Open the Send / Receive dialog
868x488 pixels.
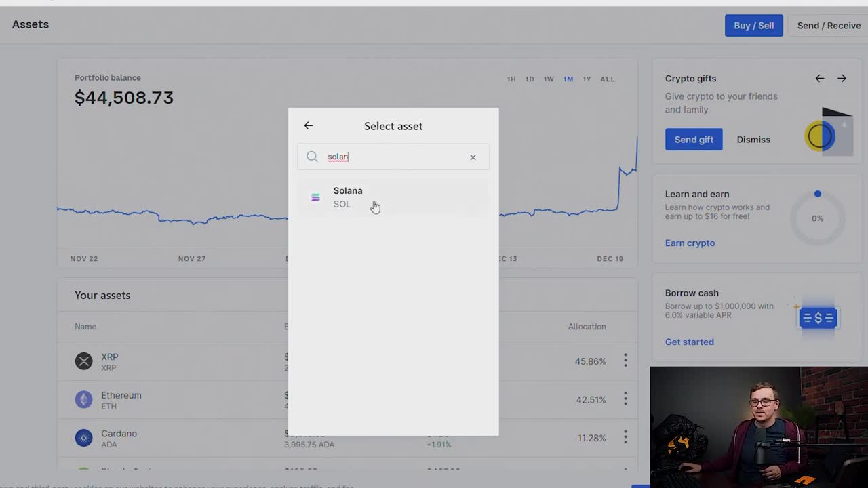829,26
